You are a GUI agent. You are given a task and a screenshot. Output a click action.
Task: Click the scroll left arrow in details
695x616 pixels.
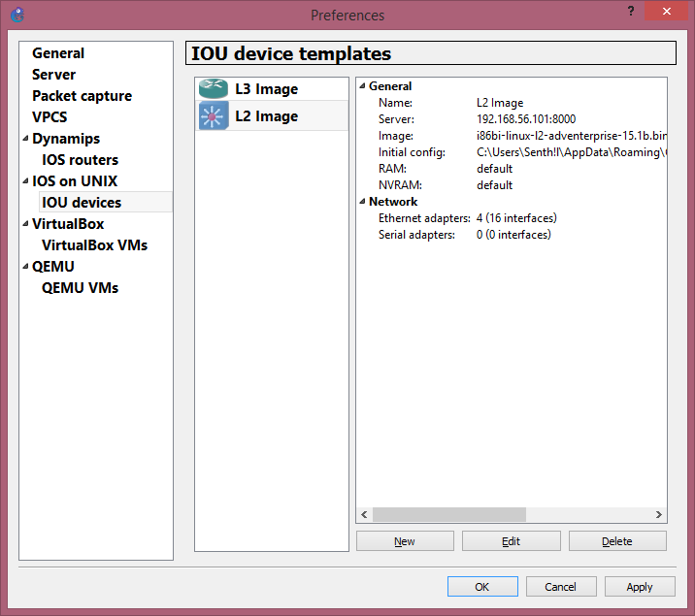364,514
